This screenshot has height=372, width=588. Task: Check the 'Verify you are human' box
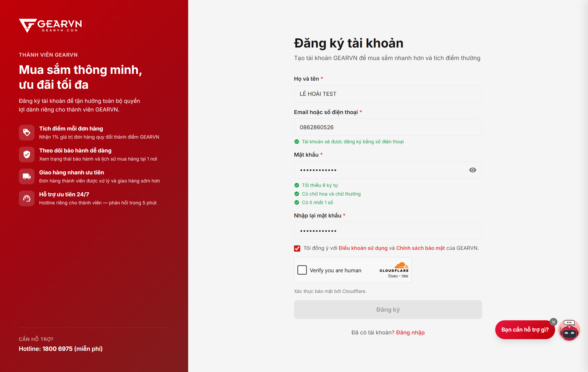point(302,270)
